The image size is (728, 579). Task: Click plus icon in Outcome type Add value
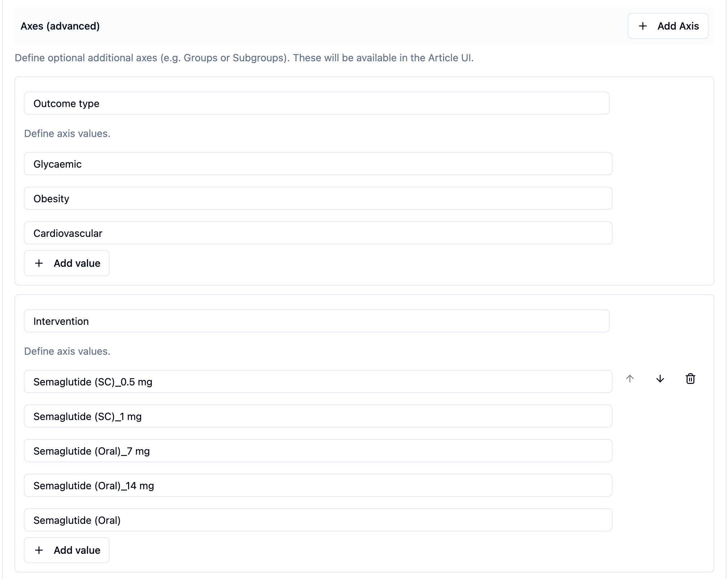pyautogui.click(x=39, y=263)
